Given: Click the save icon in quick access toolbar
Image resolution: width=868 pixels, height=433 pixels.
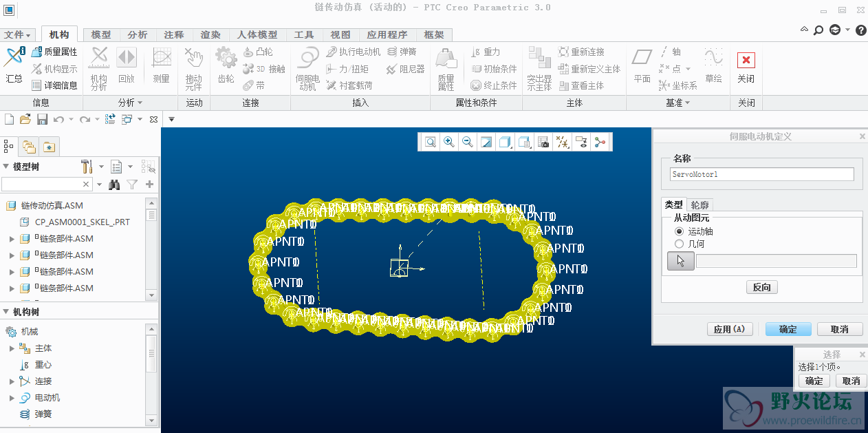Looking at the screenshot, I should pyautogui.click(x=42, y=119).
